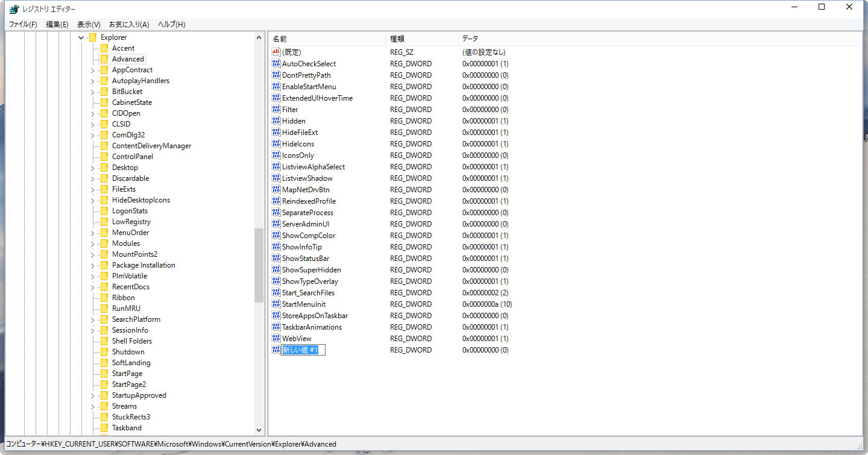This screenshot has height=455, width=868.
Task: Collapse the Explorer key in tree
Action: pos(81,37)
